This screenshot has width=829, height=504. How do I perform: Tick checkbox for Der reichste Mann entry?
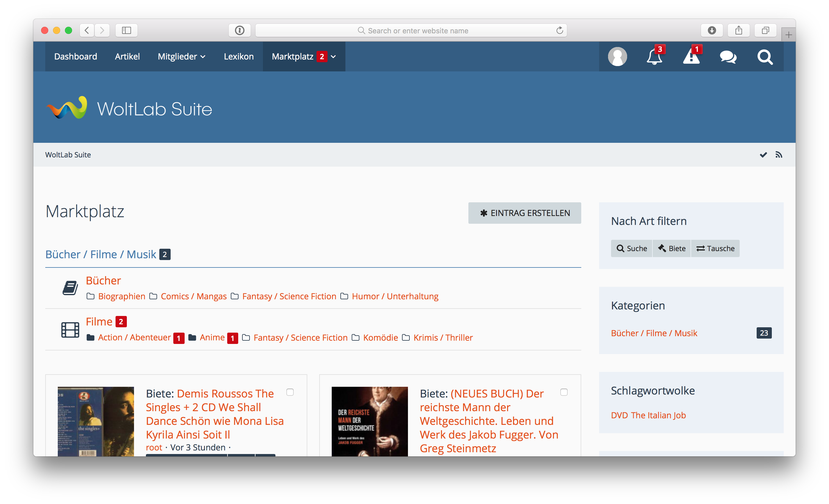[x=564, y=392]
